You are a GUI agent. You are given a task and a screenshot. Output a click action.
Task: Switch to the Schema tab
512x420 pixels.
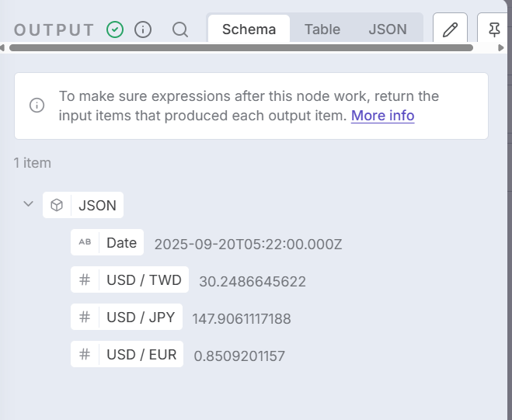point(249,30)
